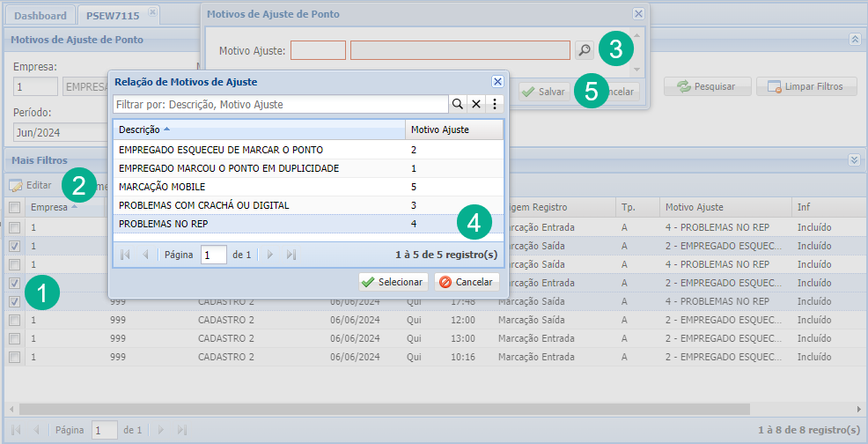The image size is (868, 444).
Task: Check the first row checkbox in the grid
Action: pyautogui.click(x=14, y=227)
